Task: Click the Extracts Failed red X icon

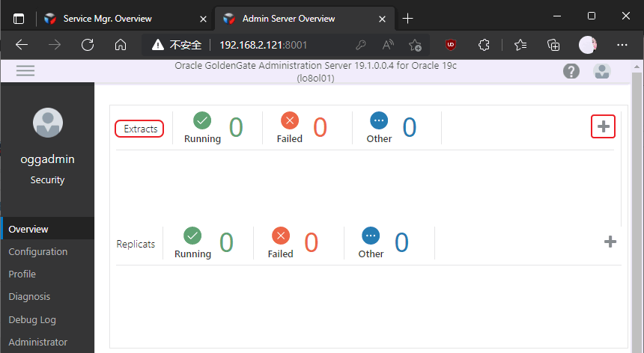Action: [289, 120]
